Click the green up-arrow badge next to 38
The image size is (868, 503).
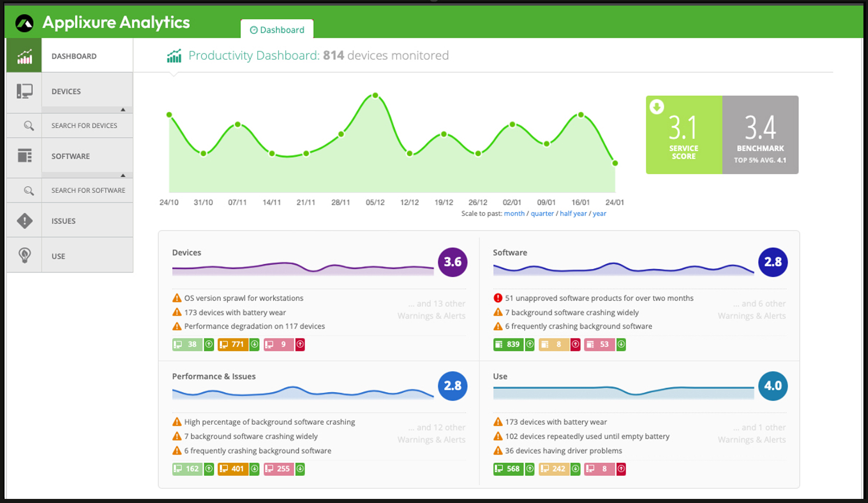[x=209, y=345]
